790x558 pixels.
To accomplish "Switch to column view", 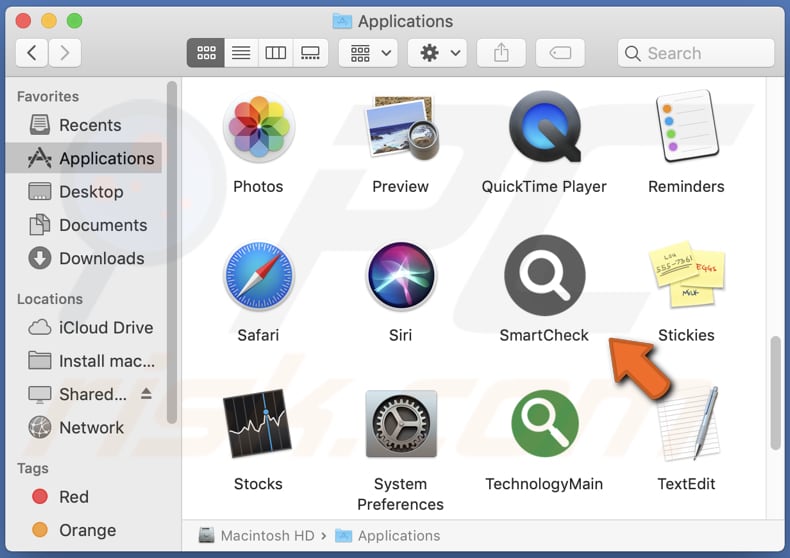I will 276,53.
